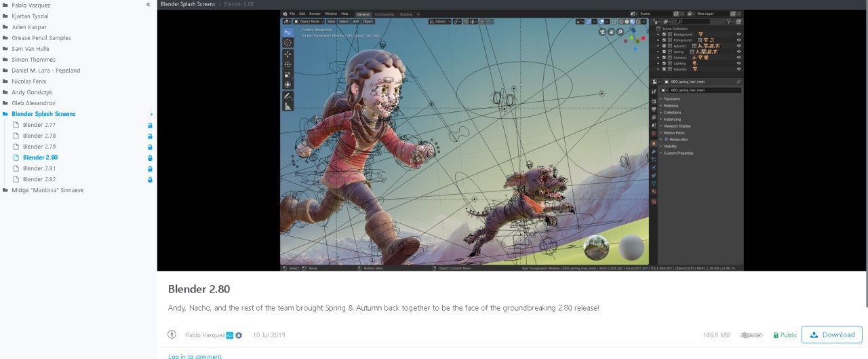The image size is (868, 359).
Task: Select the Annotate tool in Blender toolbar
Action: [288, 96]
